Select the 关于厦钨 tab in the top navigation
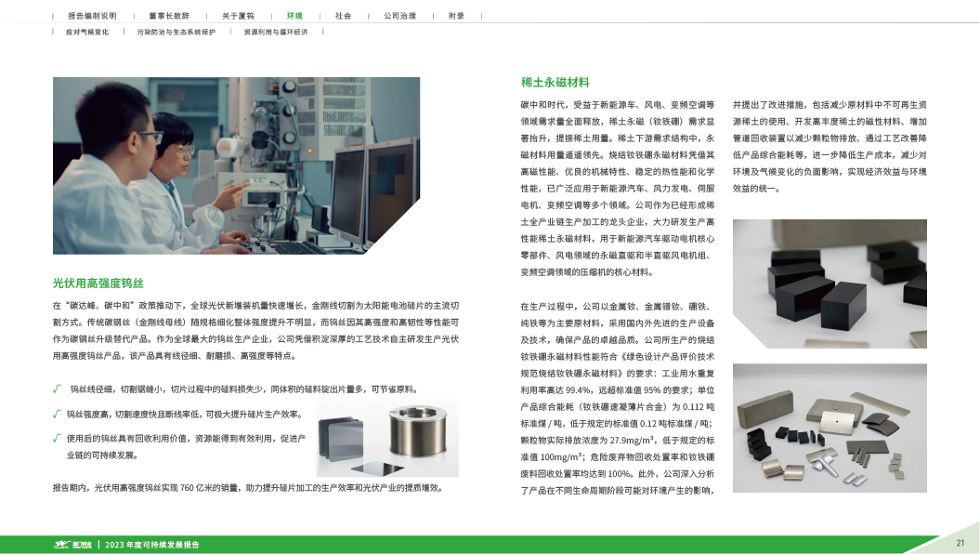 (x=237, y=17)
